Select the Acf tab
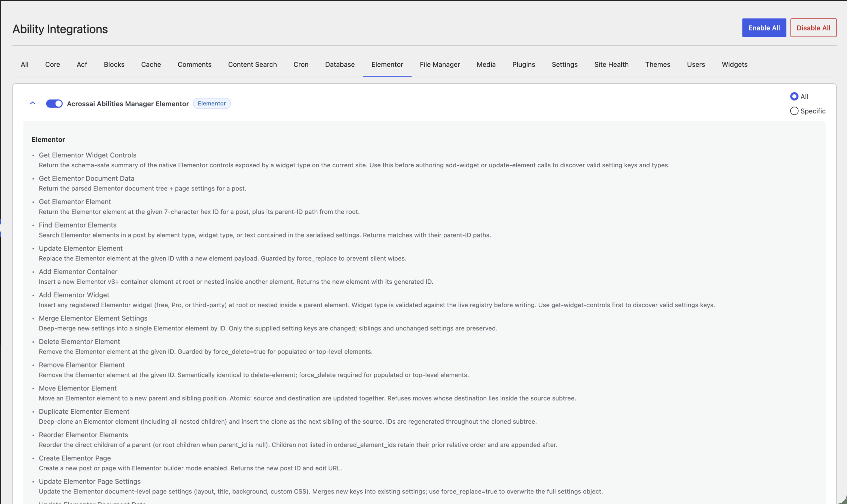Viewport: 847px width, 504px height. pos(82,64)
